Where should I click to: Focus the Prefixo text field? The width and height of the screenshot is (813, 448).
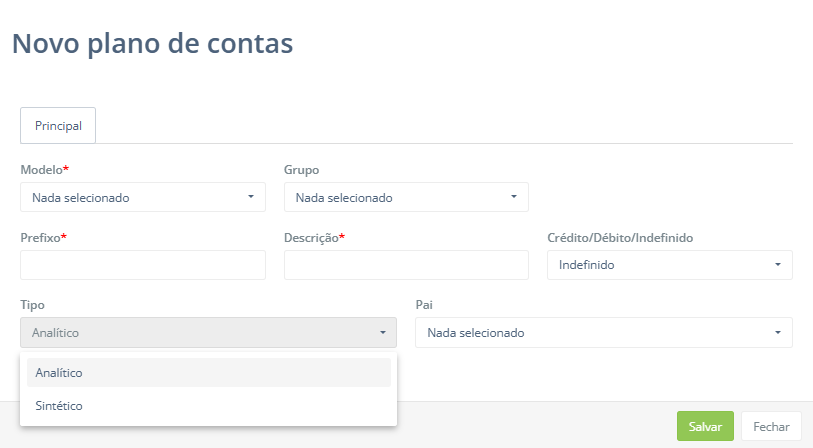tap(142, 265)
